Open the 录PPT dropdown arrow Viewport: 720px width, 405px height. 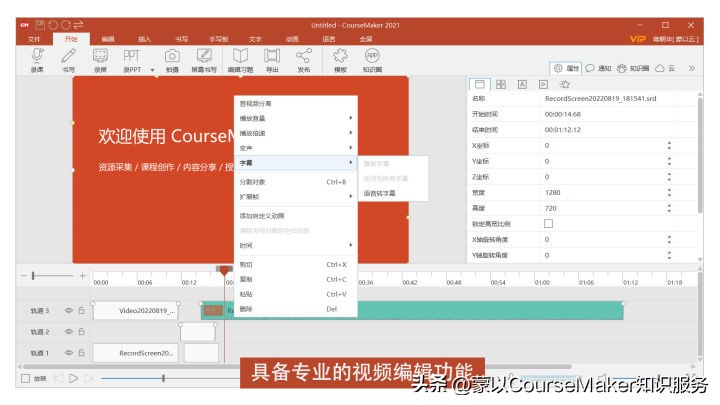pyautogui.click(x=152, y=70)
